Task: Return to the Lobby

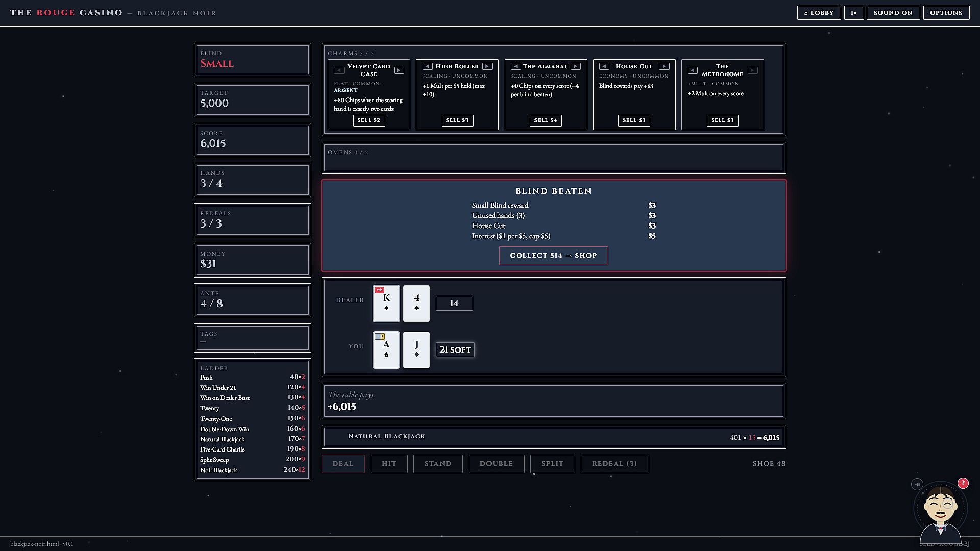Action: pos(819,13)
